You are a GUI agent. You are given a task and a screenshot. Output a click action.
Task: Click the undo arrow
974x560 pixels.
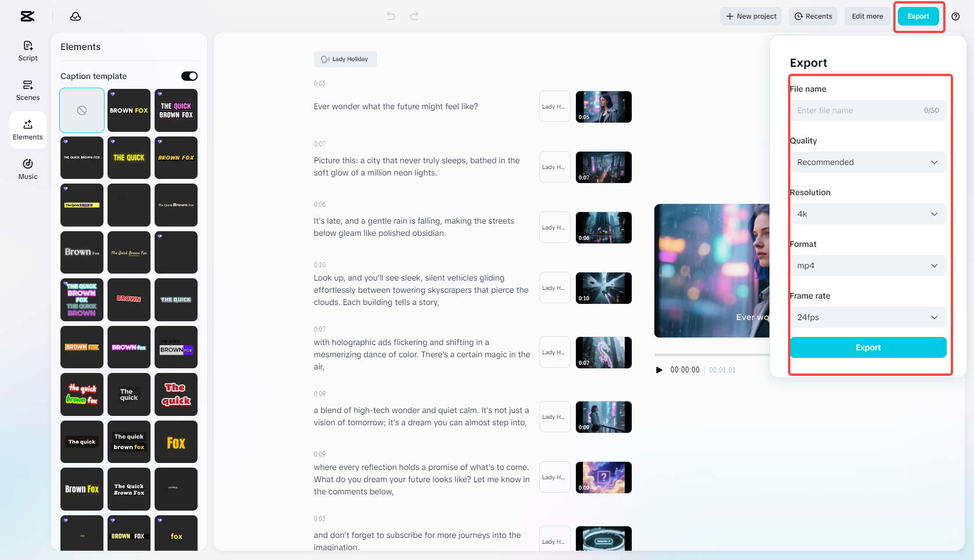[390, 16]
